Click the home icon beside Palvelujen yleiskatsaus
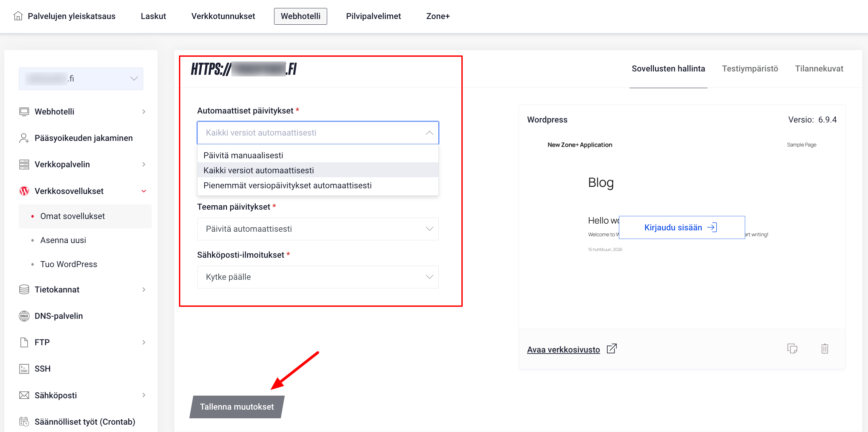Screen dimensions: 868x432 pos(18,16)
